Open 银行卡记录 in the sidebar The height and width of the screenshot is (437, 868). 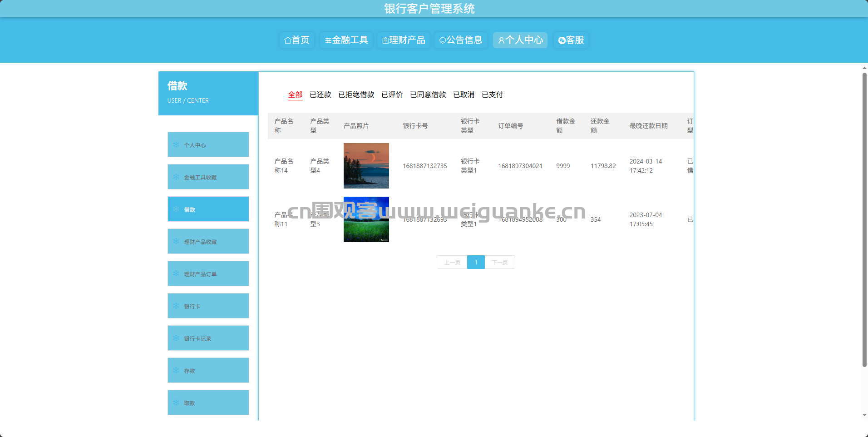point(208,338)
